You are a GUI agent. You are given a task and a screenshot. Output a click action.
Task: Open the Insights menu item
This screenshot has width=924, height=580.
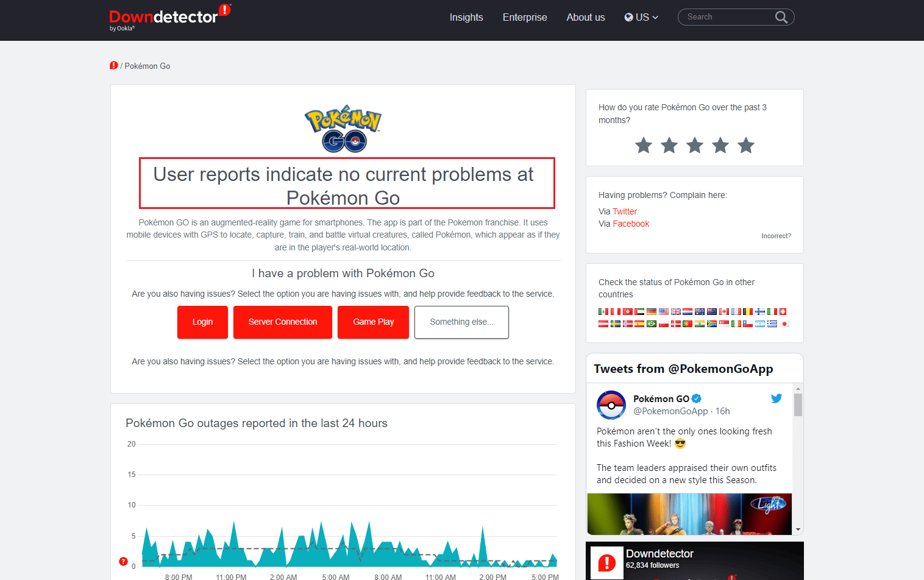(x=466, y=17)
